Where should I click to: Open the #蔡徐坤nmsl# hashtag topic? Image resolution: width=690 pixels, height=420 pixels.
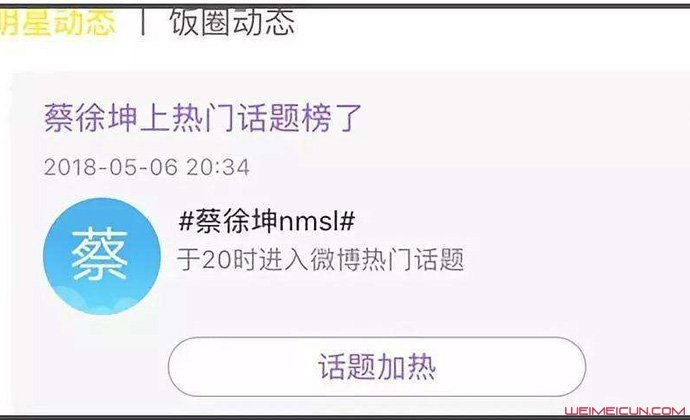click(x=267, y=221)
